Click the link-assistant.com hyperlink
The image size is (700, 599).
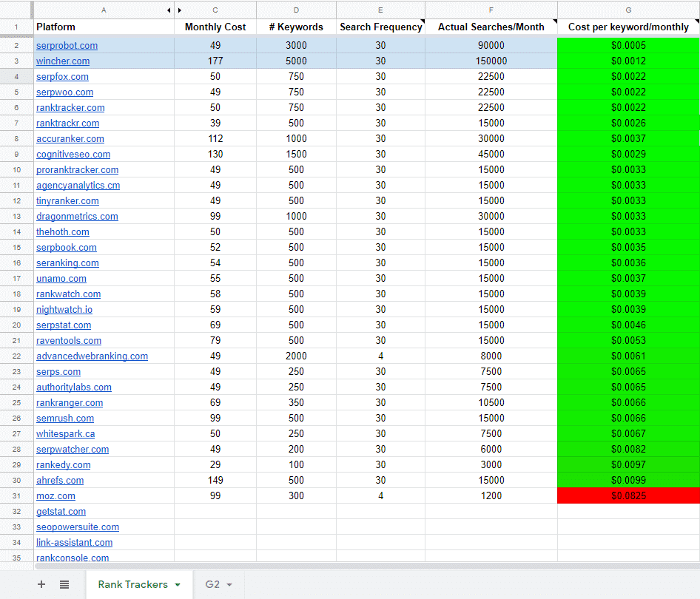pos(75,543)
